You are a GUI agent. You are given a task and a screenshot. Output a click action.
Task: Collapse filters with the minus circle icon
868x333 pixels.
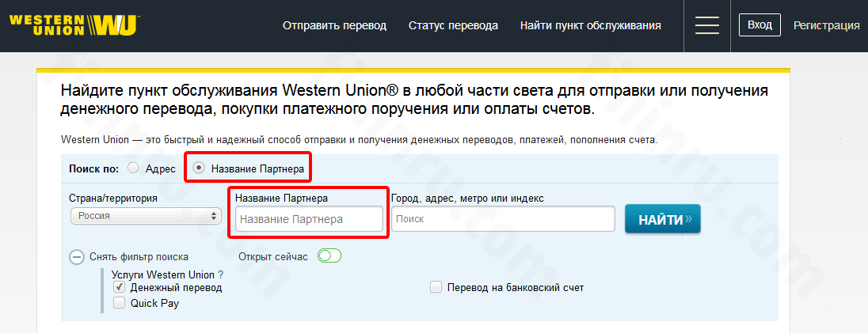pyautogui.click(x=76, y=257)
